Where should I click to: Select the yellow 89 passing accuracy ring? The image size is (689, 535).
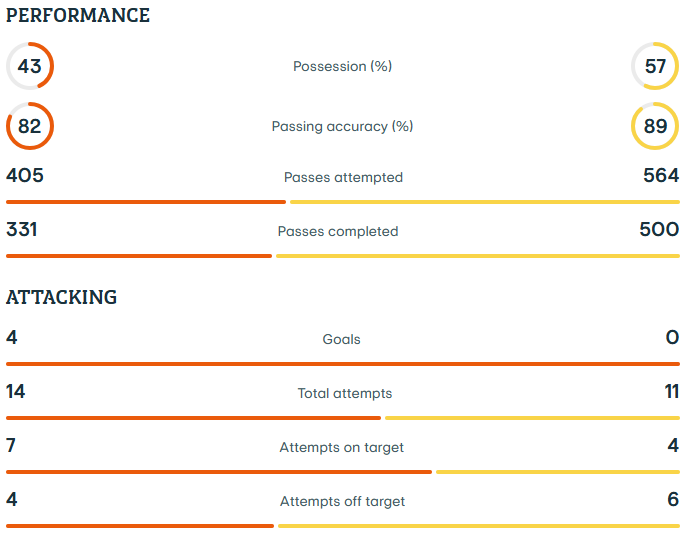[x=655, y=126]
